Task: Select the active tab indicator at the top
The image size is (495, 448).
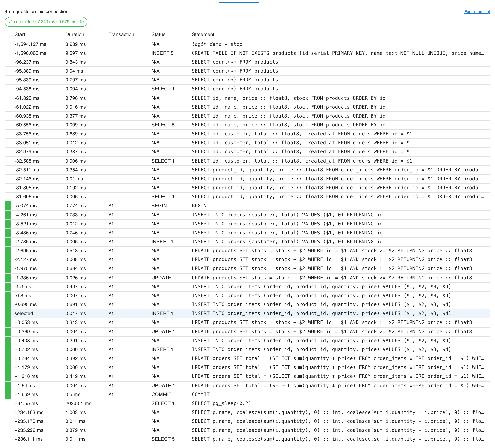Action: [239, 2]
